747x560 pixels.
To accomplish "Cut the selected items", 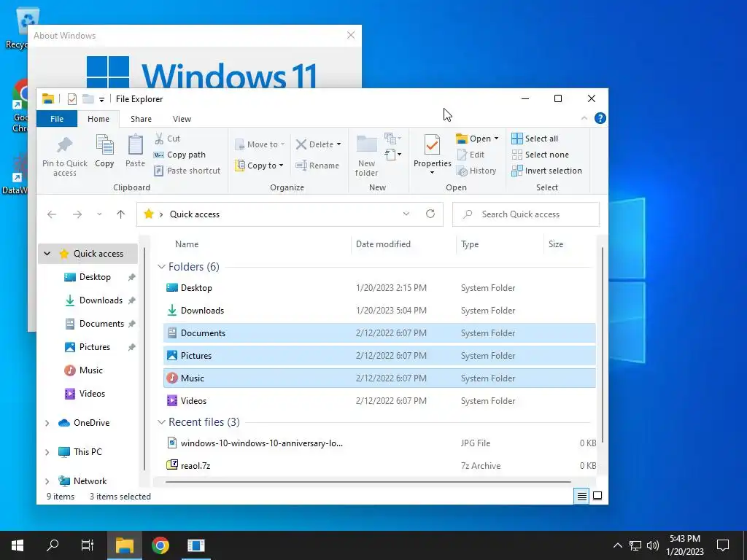I will (x=167, y=139).
